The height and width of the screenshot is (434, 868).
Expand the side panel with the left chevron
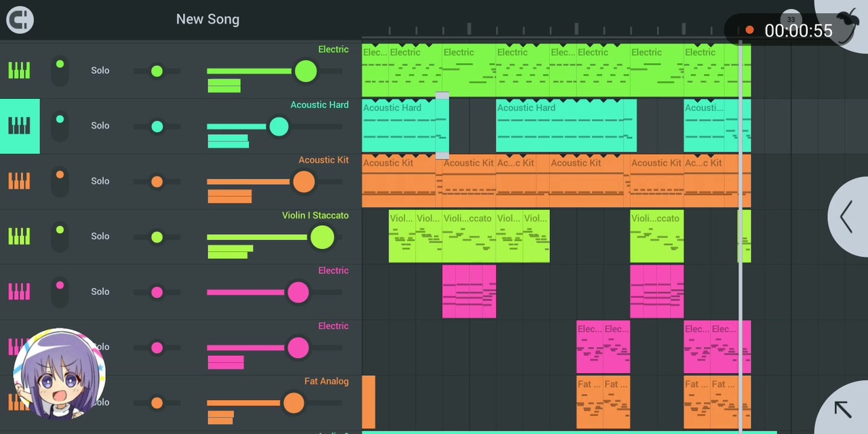coord(846,217)
